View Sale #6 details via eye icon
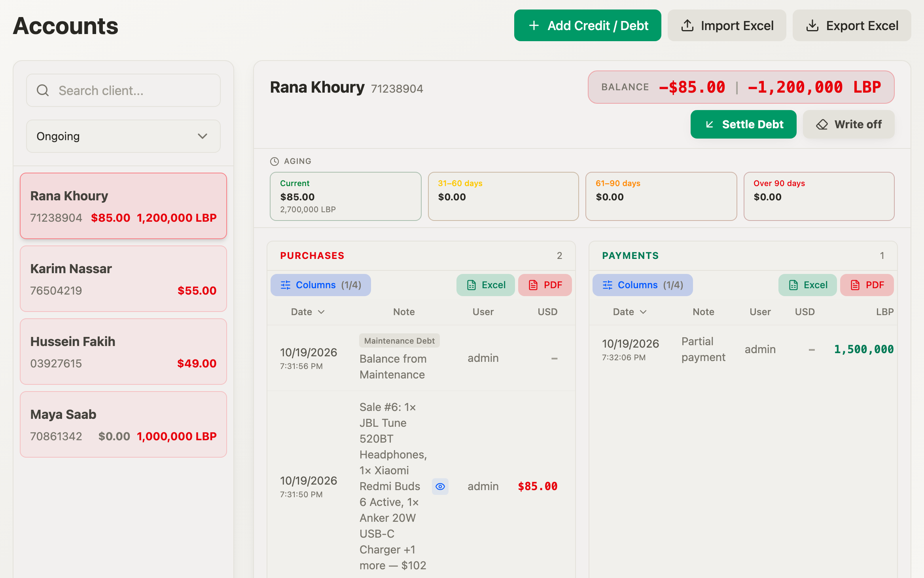Screen dimensions: 924x578 point(440,487)
